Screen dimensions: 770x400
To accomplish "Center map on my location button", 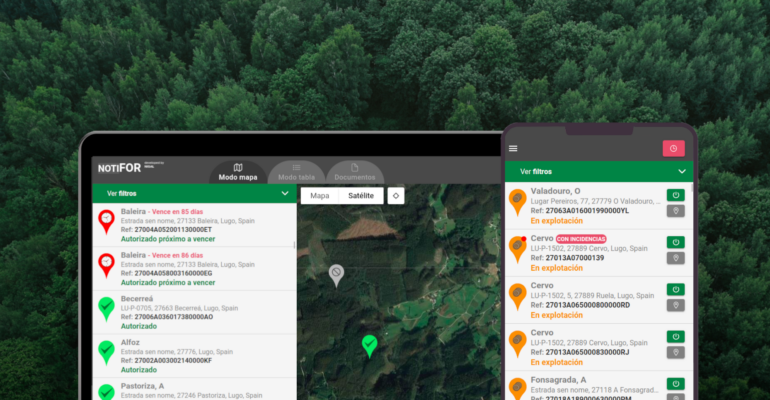I will (396, 195).
